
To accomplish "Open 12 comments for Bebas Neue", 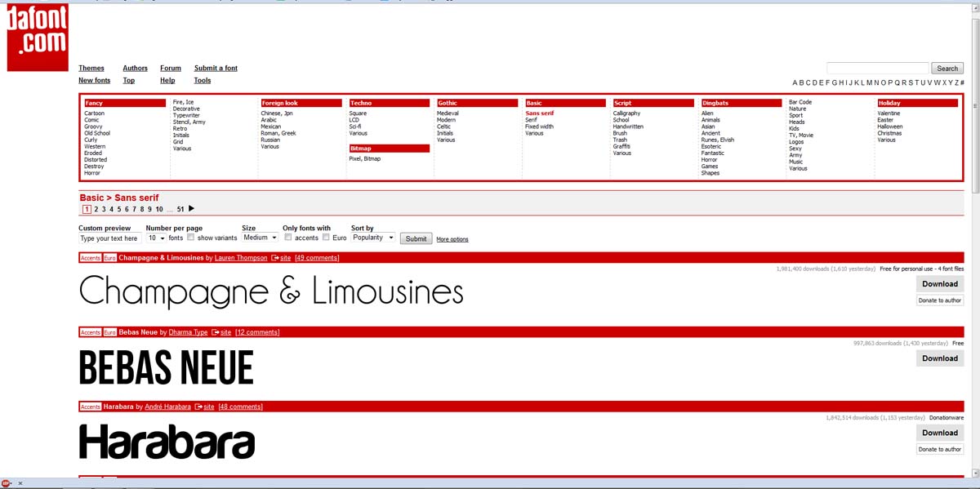I will [257, 332].
